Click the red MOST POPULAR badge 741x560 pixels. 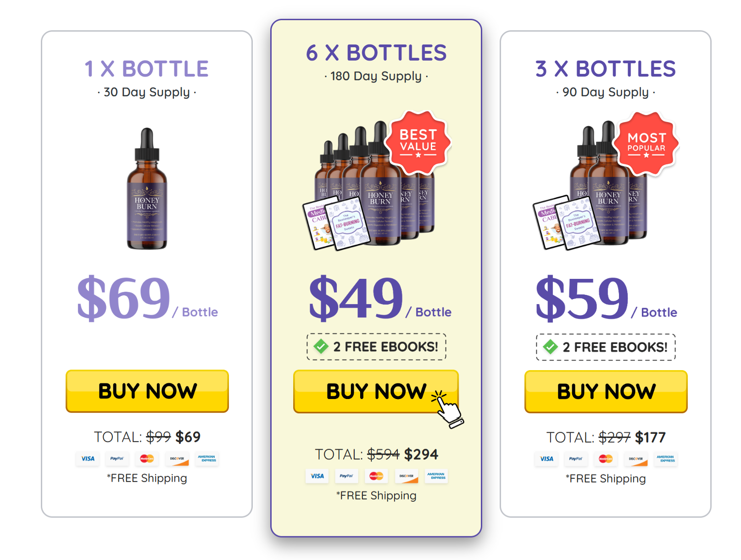tap(646, 145)
